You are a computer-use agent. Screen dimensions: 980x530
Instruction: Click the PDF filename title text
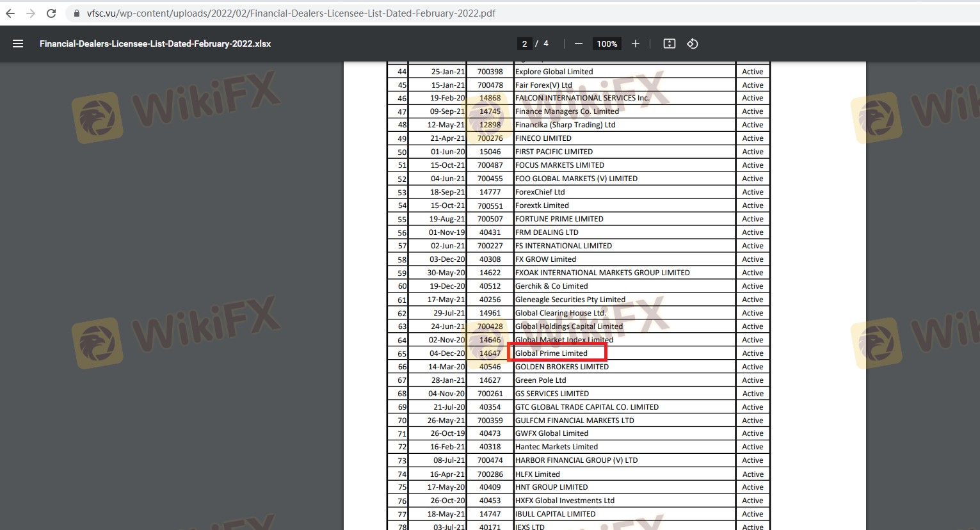(155, 44)
